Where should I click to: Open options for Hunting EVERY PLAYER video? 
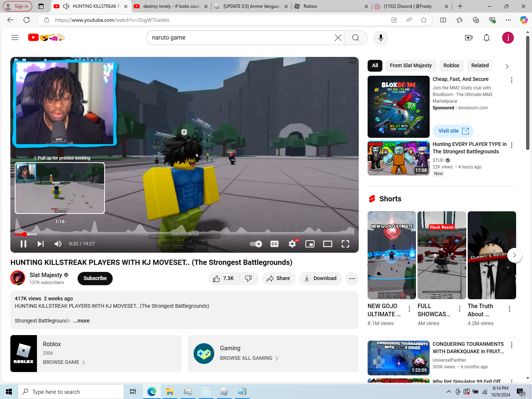click(x=512, y=145)
